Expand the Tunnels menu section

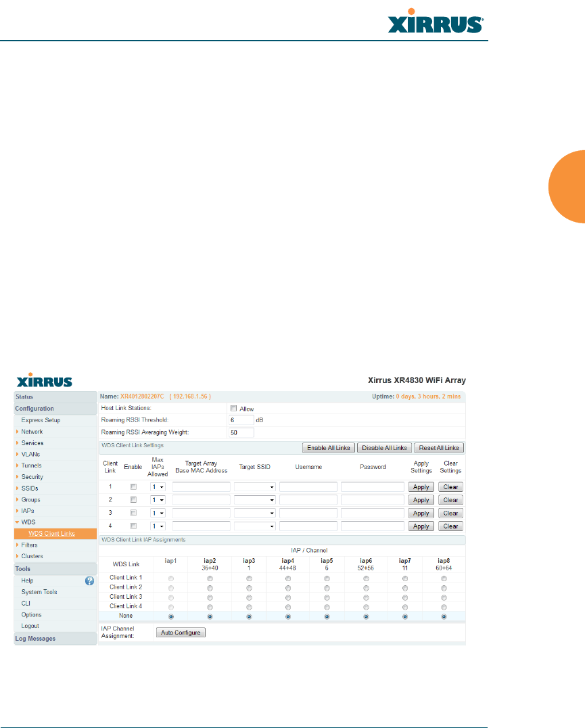[x=31, y=465]
